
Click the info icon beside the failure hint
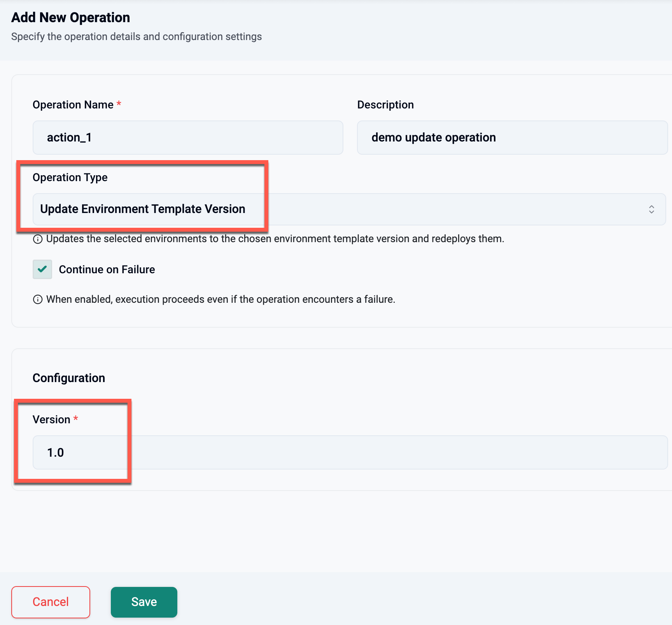(x=38, y=300)
